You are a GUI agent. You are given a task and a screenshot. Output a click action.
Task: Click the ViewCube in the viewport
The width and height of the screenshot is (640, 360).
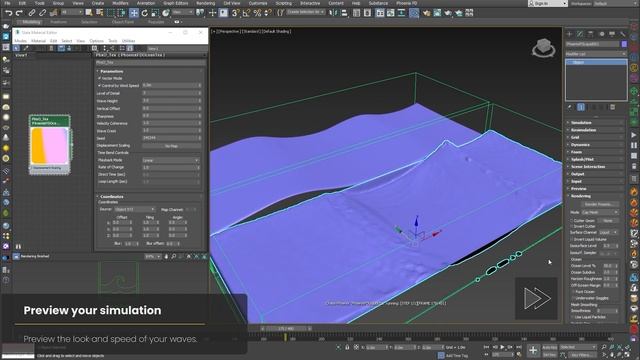tap(544, 48)
